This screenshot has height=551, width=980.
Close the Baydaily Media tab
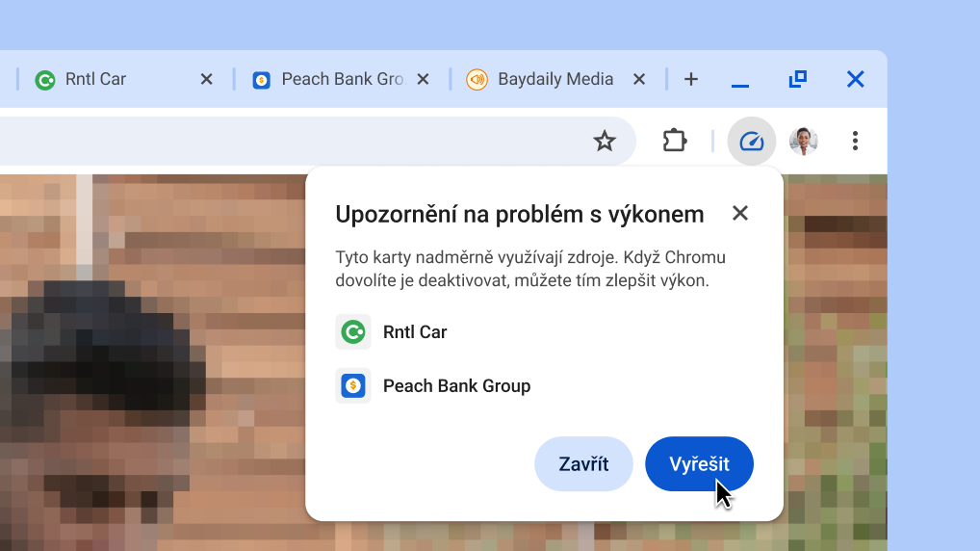639,79
